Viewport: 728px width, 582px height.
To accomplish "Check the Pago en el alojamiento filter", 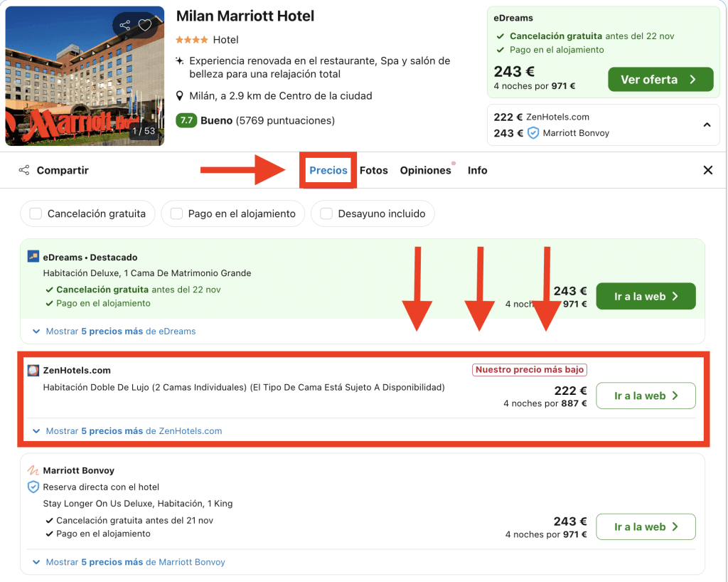I will pyautogui.click(x=176, y=213).
